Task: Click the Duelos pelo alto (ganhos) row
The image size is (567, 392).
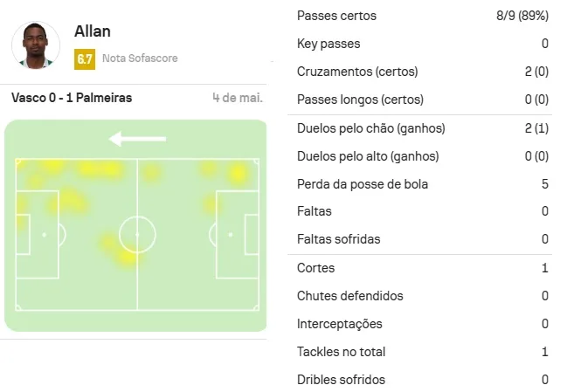Action: [422, 156]
